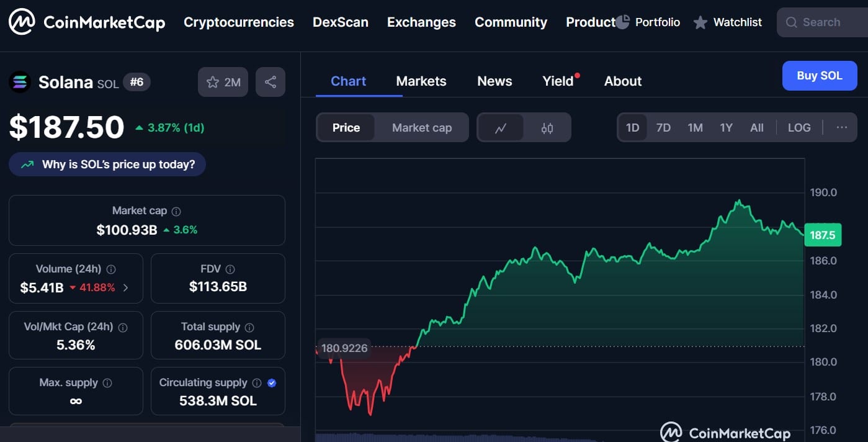The height and width of the screenshot is (442, 868).
Task: Click the Buy SOL button
Action: (820, 76)
